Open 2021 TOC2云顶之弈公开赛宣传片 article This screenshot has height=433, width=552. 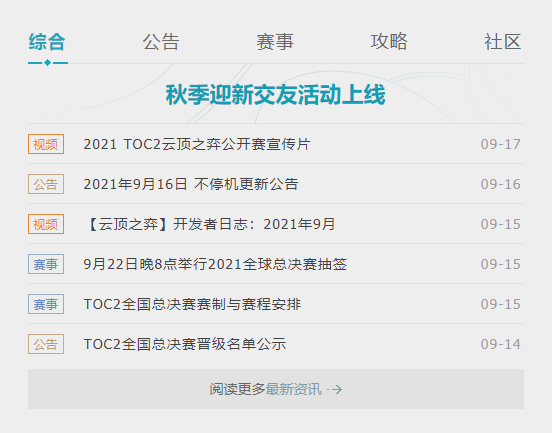(197, 144)
